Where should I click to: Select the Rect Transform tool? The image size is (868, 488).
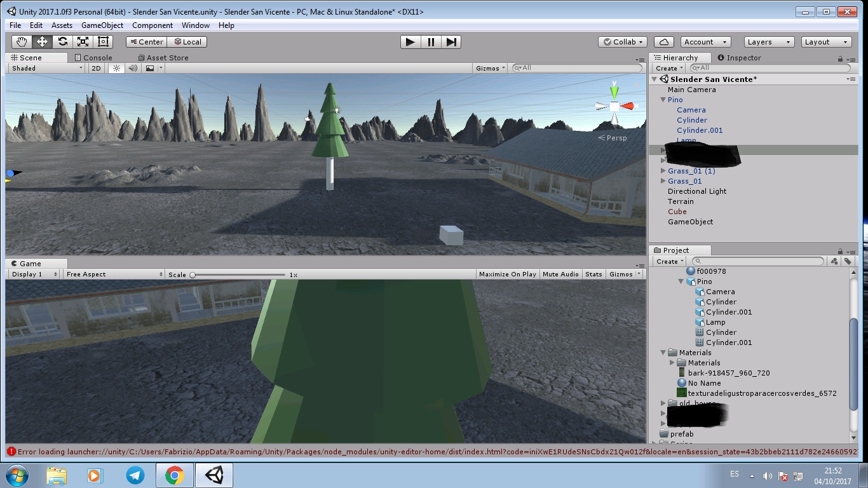(103, 42)
